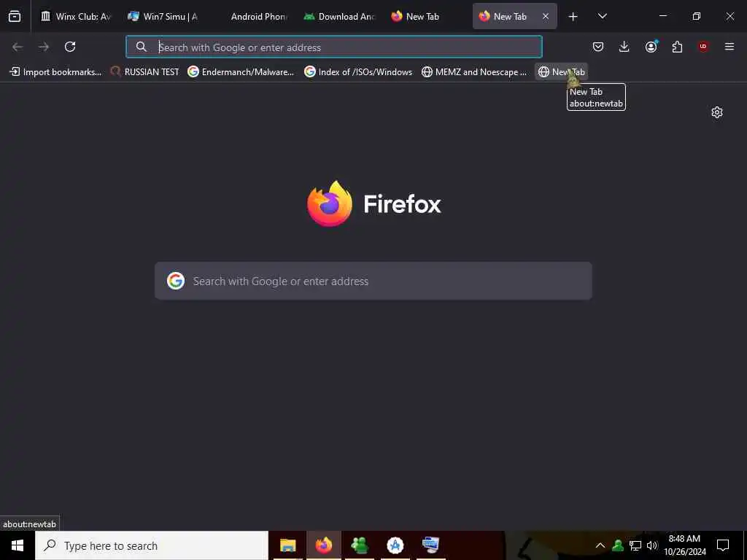Open new tab personalization gear
The image size is (747, 560).
(717, 112)
